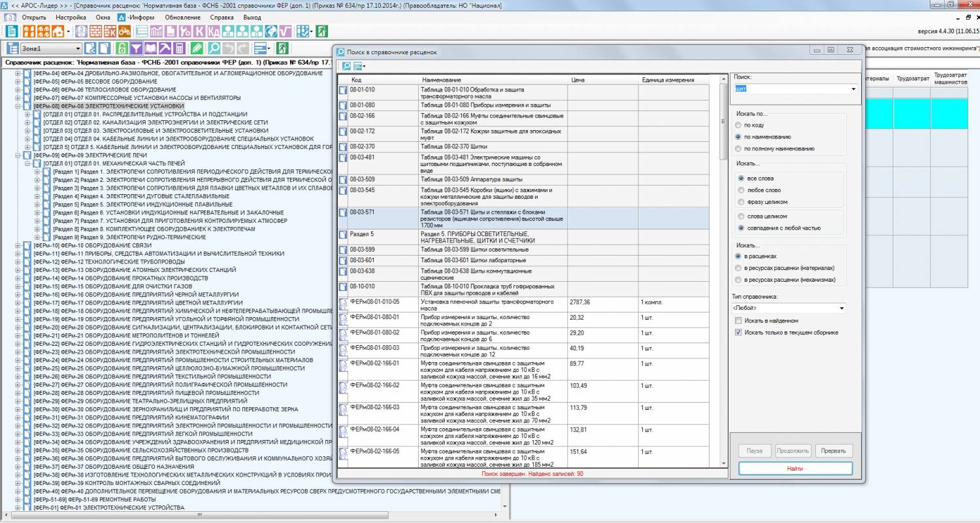Click the purple open book icon
Viewport: 980px width, 523px height.
(150, 48)
